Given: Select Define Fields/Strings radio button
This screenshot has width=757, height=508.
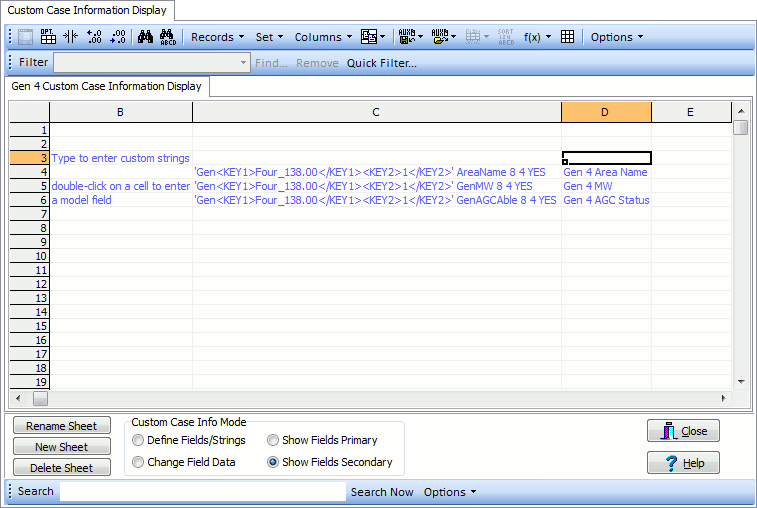Looking at the screenshot, I should pos(138,440).
